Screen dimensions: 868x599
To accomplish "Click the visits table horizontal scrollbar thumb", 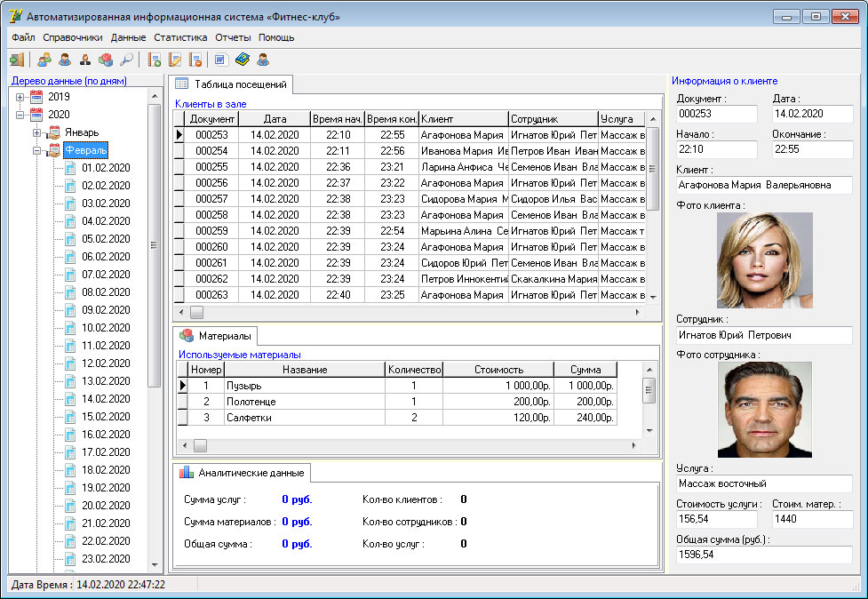I will 196,313.
